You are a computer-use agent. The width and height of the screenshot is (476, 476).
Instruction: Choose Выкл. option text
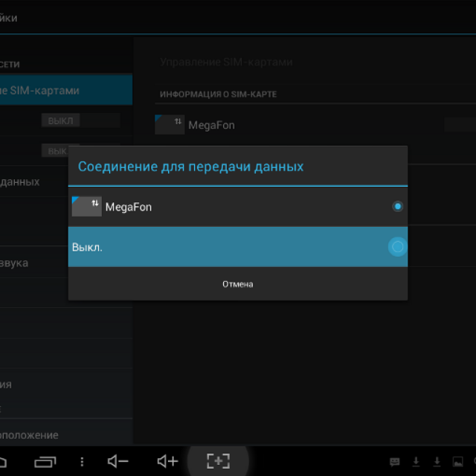[x=87, y=248]
